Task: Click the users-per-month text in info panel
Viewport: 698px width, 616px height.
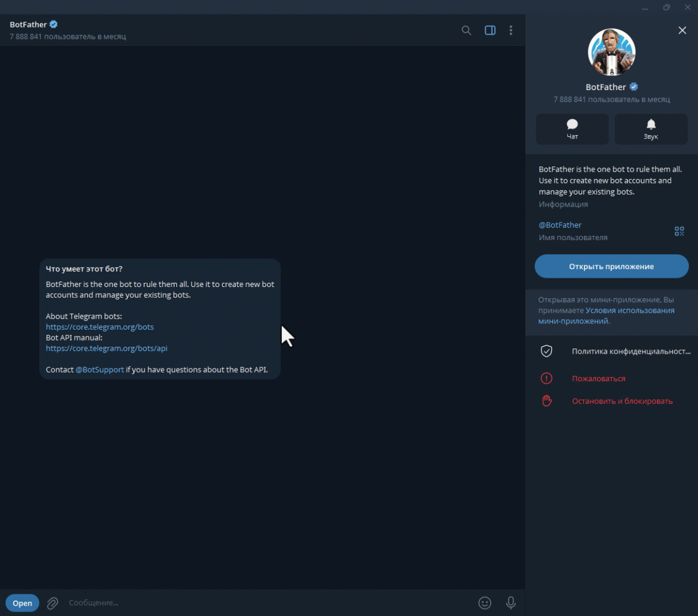Action: coord(611,99)
